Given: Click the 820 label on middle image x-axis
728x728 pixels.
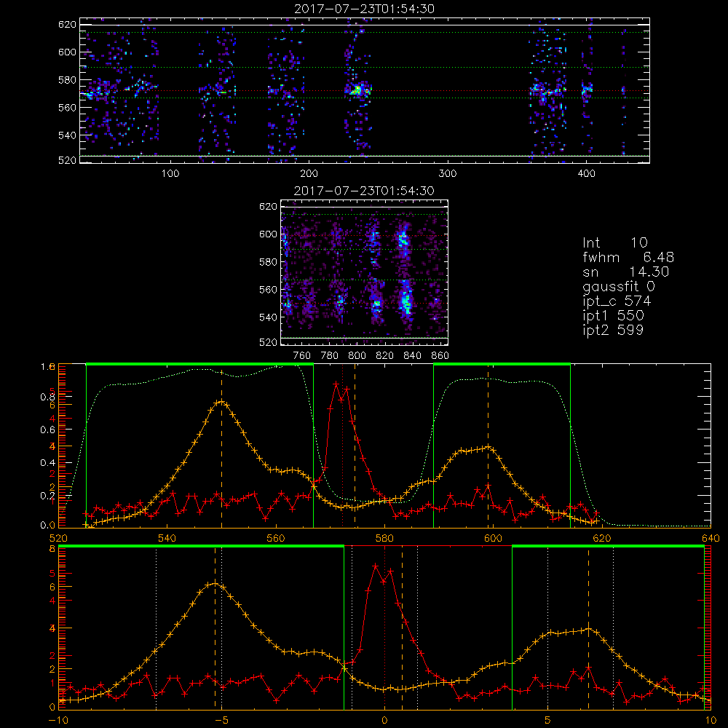Looking at the screenshot, I should 385,356.
